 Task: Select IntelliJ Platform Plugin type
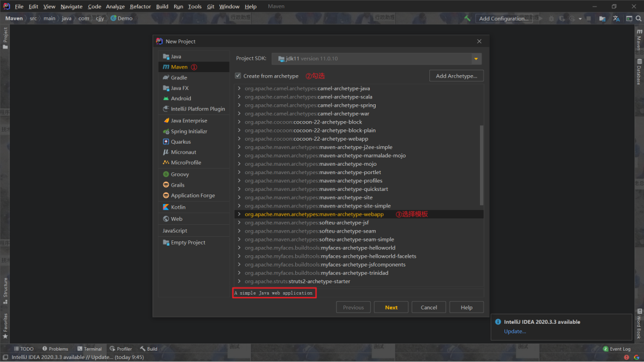pos(193,109)
